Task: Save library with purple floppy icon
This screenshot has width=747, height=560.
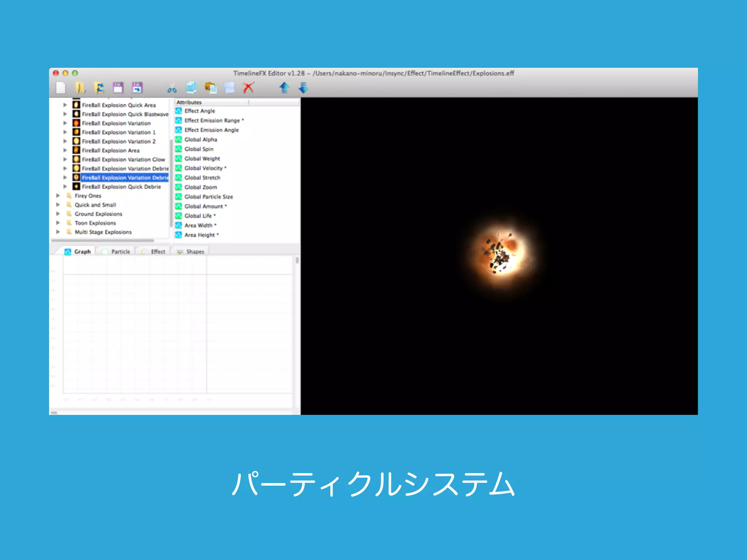Action: 118,88
